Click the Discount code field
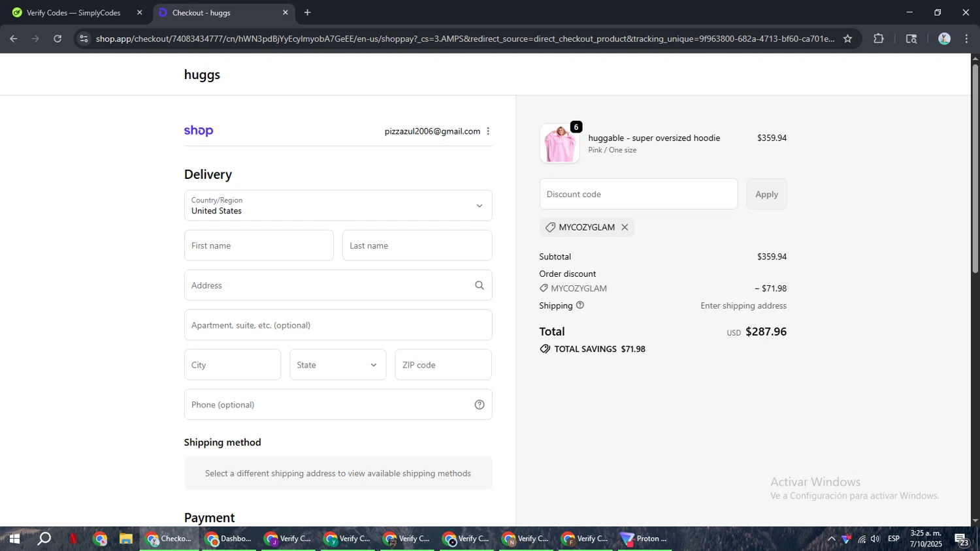Viewport: 980px width, 551px height. 638,194
